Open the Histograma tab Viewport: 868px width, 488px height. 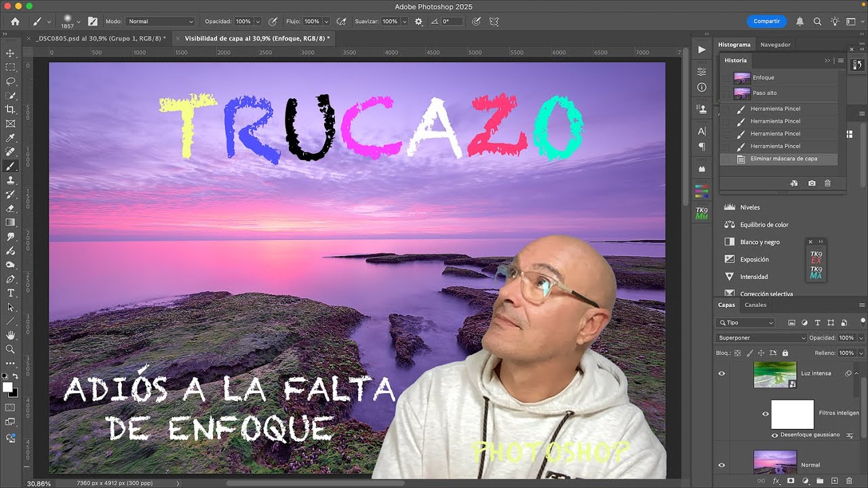pyautogui.click(x=734, y=45)
